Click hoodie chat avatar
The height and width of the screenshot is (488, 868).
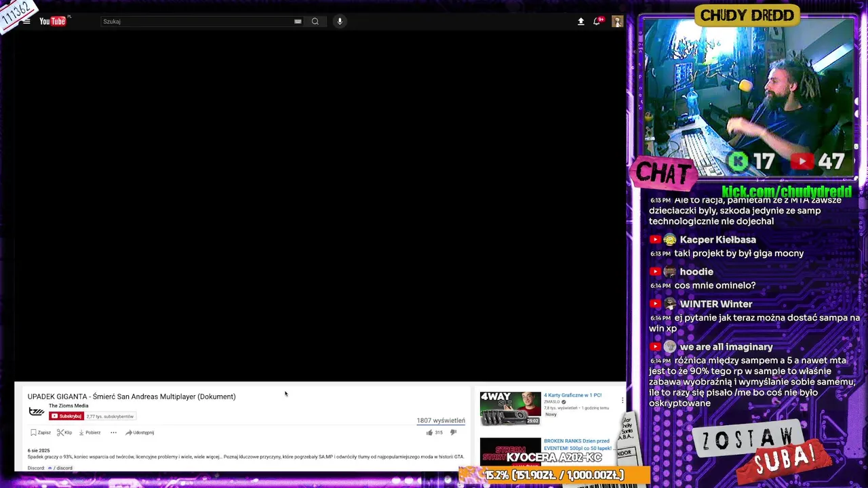(669, 272)
